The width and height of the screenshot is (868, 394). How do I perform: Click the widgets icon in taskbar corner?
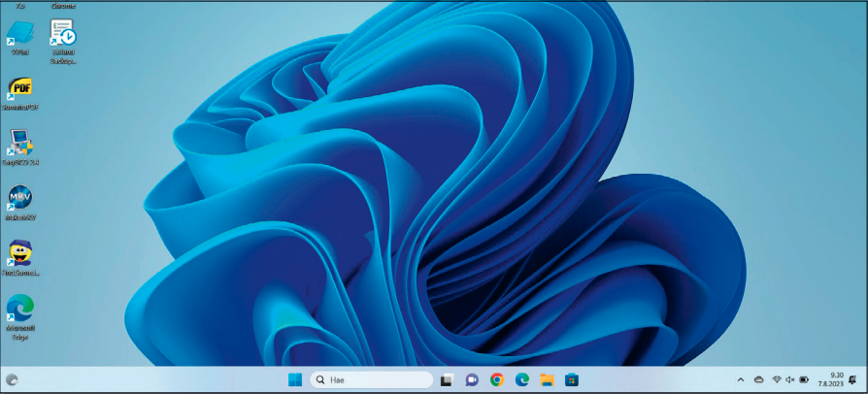[x=12, y=379]
